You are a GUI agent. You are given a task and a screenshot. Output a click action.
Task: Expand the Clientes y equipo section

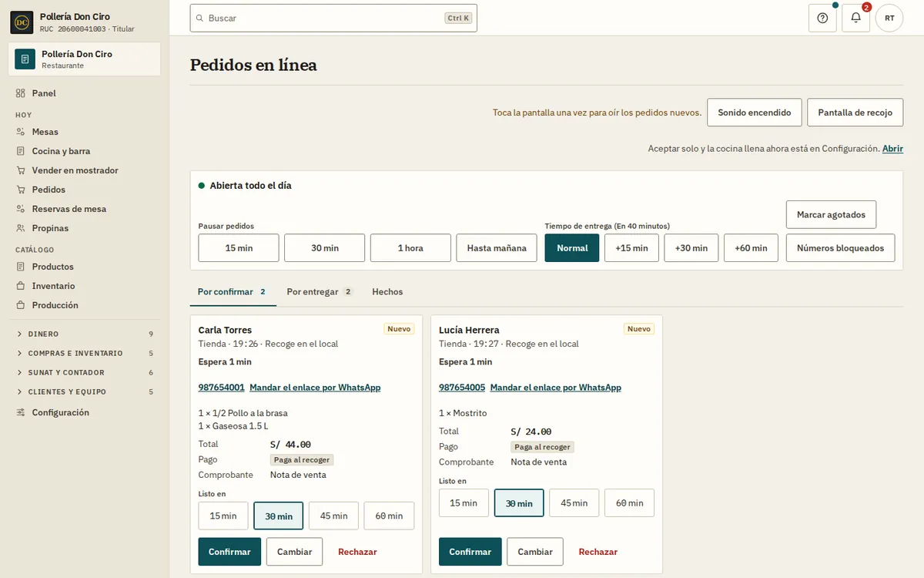pos(85,391)
